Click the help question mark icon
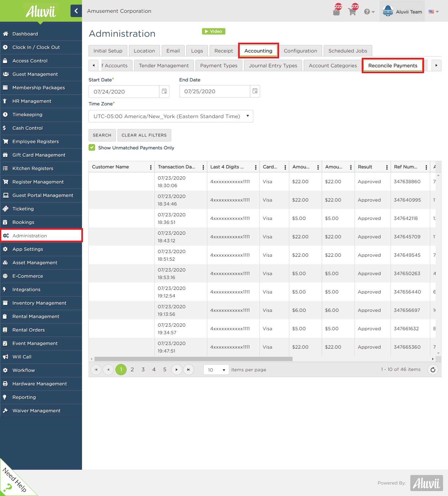Viewport: 448px width, 496px height. pyautogui.click(x=367, y=11)
